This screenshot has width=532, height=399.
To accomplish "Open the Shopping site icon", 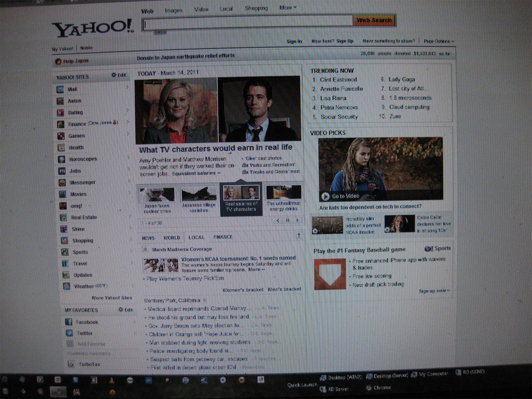I will [x=65, y=241].
